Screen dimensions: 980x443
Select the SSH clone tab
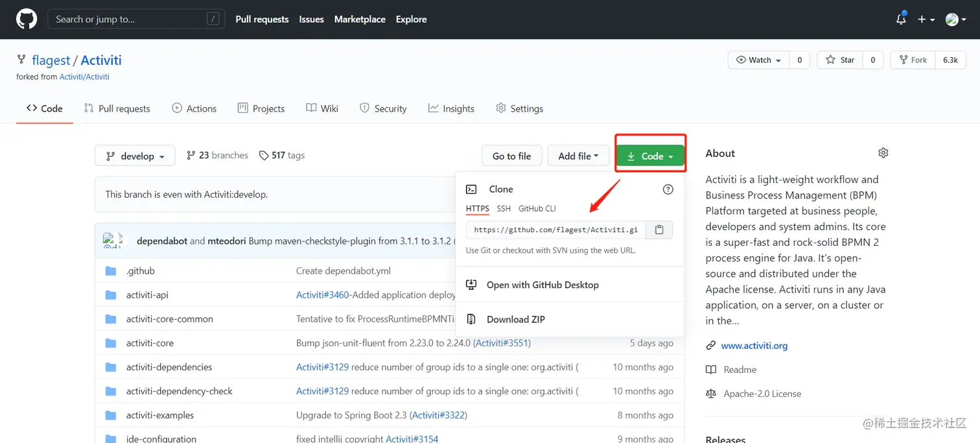[x=504, y=208]
